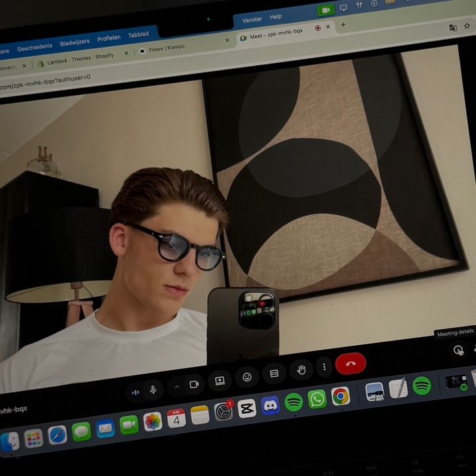Launch Safari from the Dock
476x476 pixels.
click(58, 435)
